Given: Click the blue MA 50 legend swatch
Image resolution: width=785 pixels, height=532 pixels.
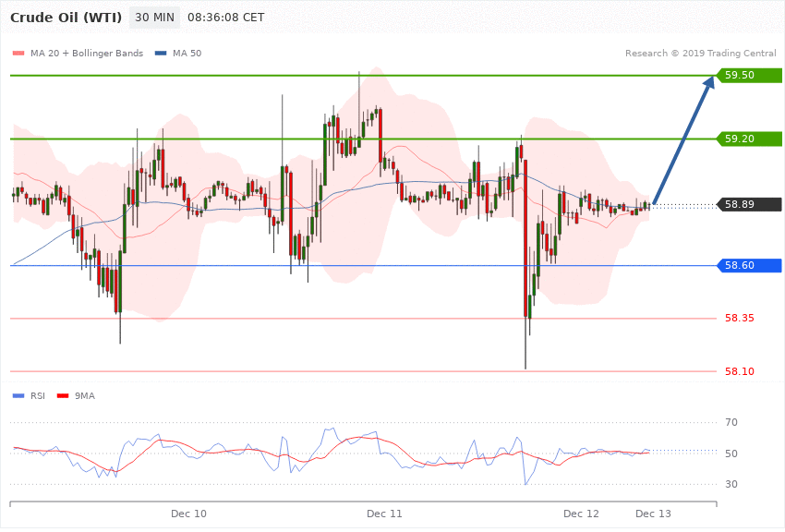Looking at the screenshot, I should point(161,53).
